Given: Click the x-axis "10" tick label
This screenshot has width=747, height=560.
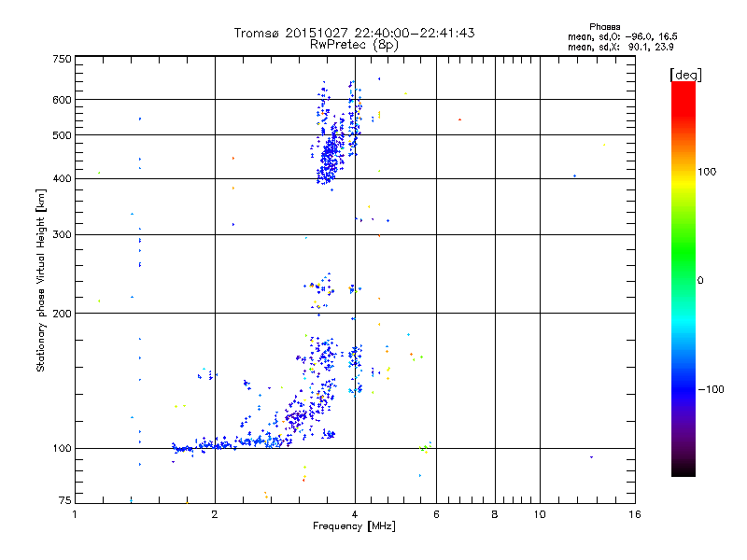Looking at the screenshot, I should (540, 514).
